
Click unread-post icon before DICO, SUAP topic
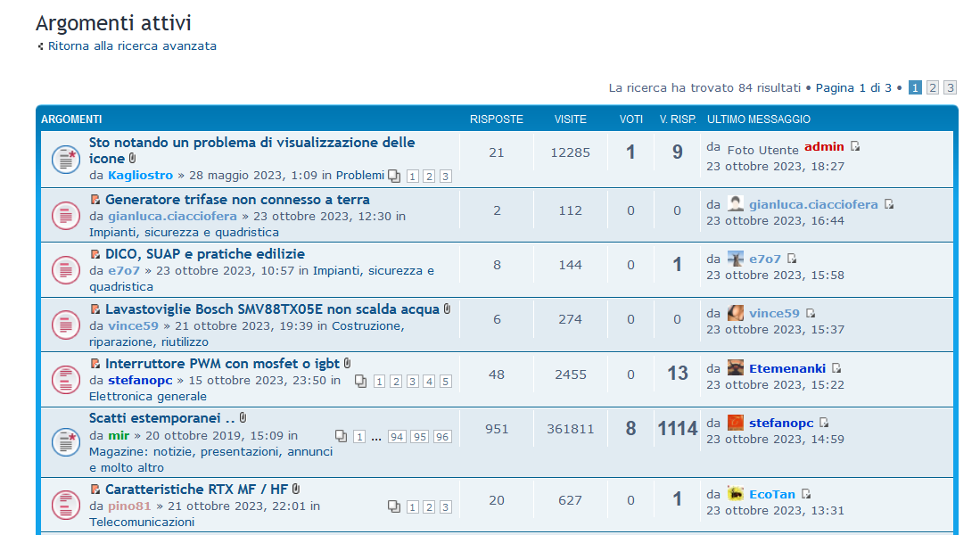click(x=95, y=254)
